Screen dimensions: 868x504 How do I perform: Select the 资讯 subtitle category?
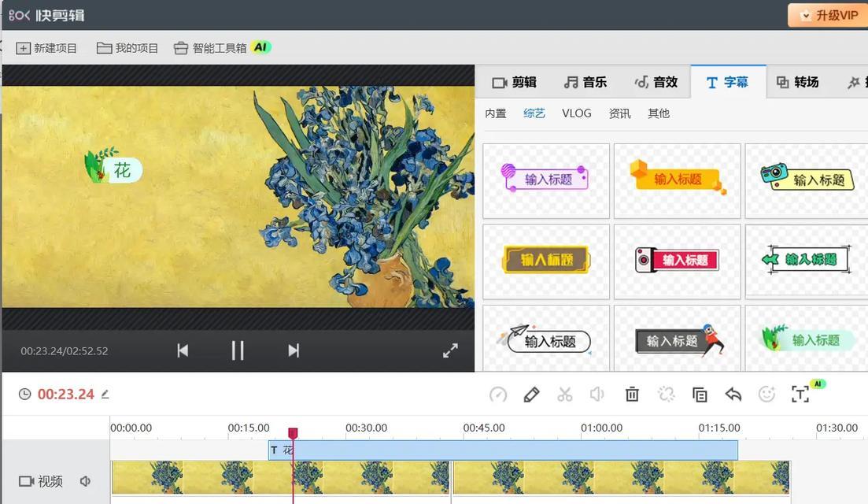(x=619, y=113)
